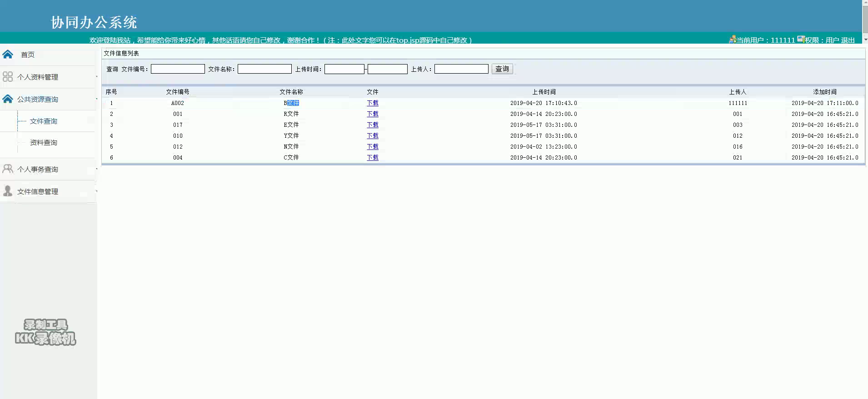Click file number 017 cell
868x399 pixels.
(178, 125)
